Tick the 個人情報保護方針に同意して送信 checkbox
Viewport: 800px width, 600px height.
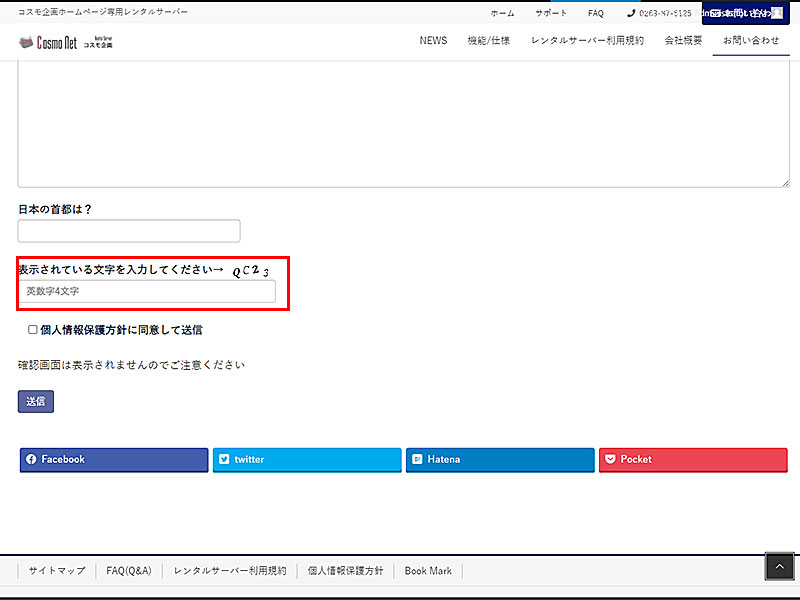(x=33, y=329)
